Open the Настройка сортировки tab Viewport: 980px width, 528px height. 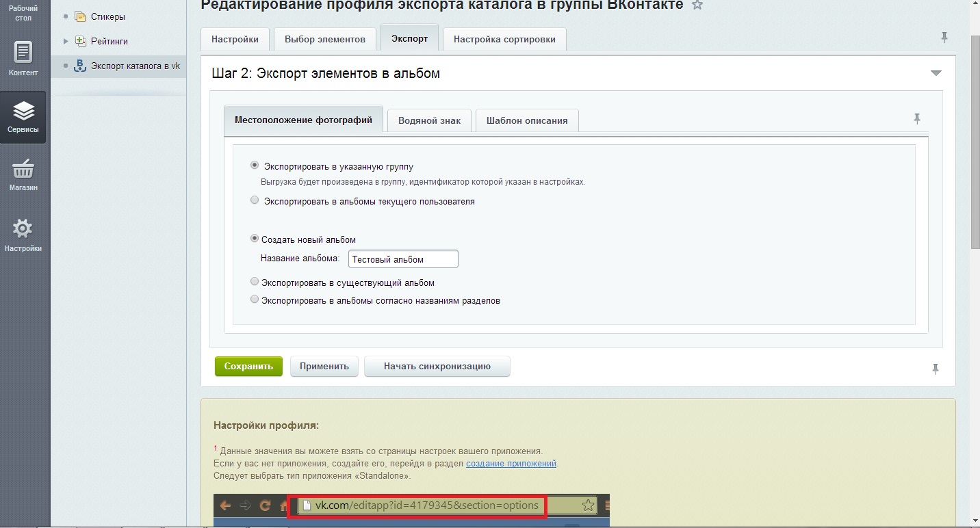[504, 38]
